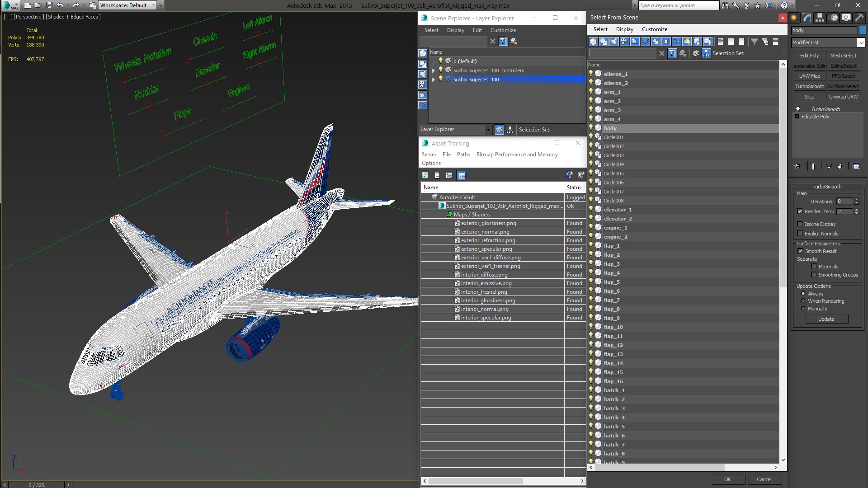Toggle shapes display filter in Select From Scene
The height and width of the screenshot is (488, 868).
(x=604, y=42)
